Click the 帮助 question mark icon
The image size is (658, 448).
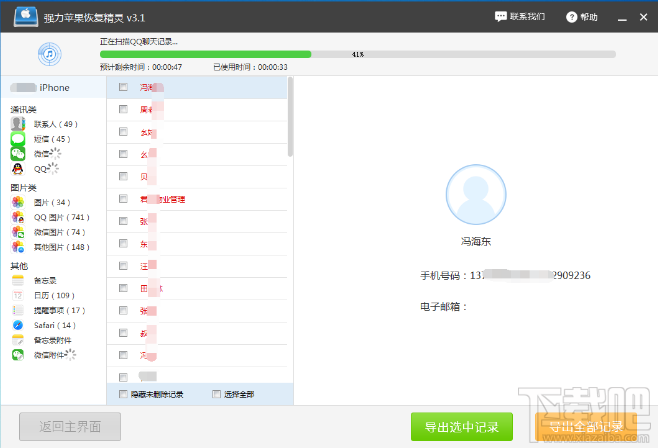[571, 17]
